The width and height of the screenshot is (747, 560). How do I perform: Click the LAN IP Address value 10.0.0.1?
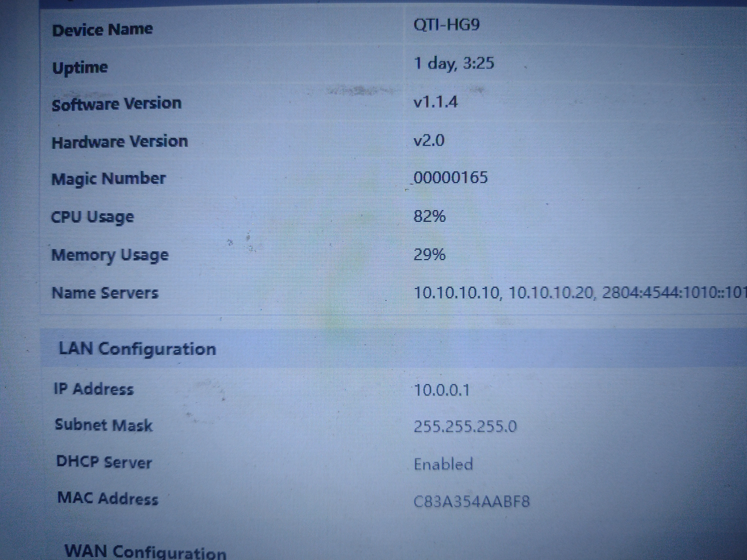click(441, 390)
